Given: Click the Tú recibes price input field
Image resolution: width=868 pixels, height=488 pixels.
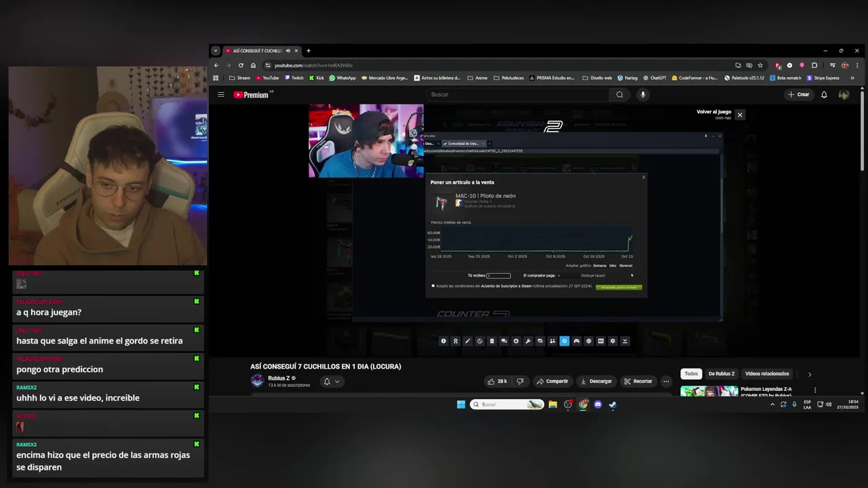Looking at the screenshot, I should [498, 275].
